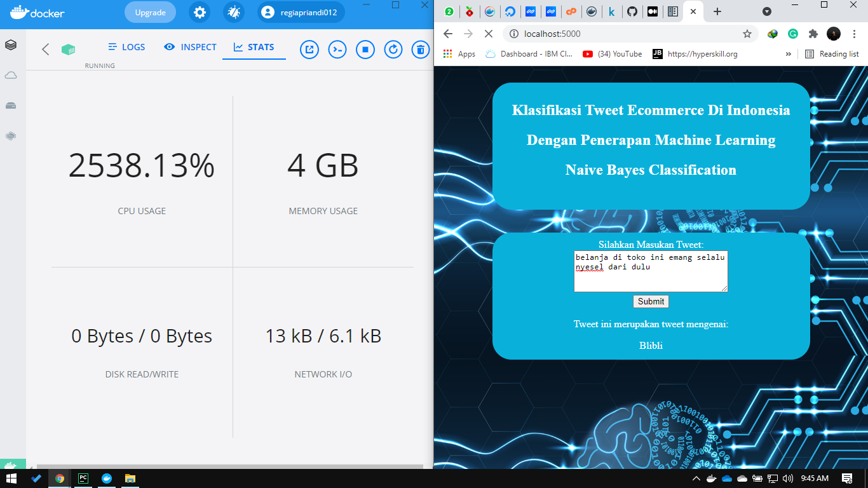Go back in Chrome
Image resolution: width=868 pixels, height=488 pixels.
click(447, 34)
